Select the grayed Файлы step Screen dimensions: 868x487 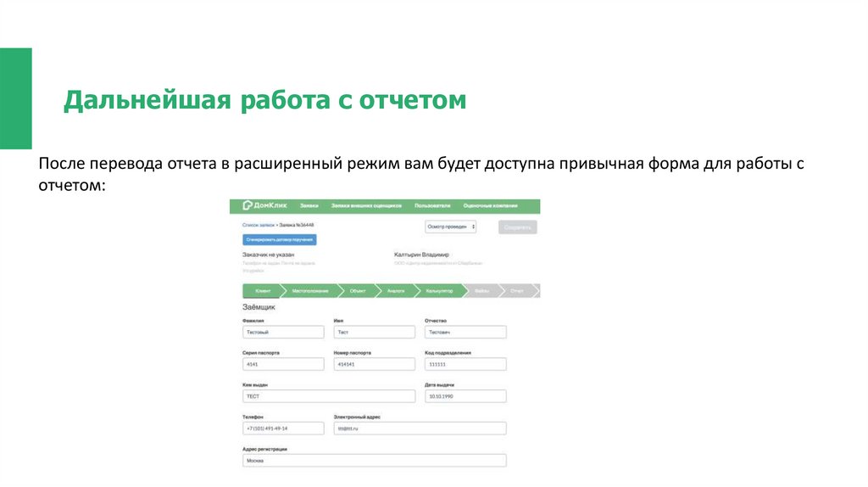[x=481, y=291]
